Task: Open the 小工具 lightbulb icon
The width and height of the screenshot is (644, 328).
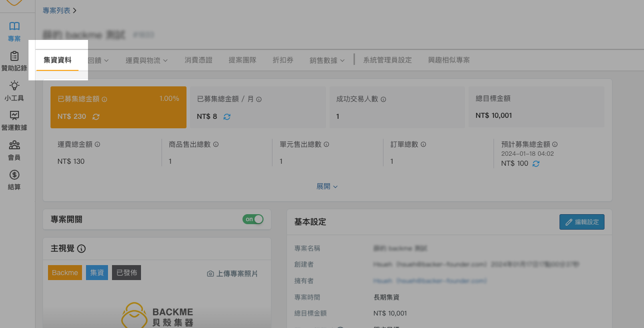Action: coord(14,86)
